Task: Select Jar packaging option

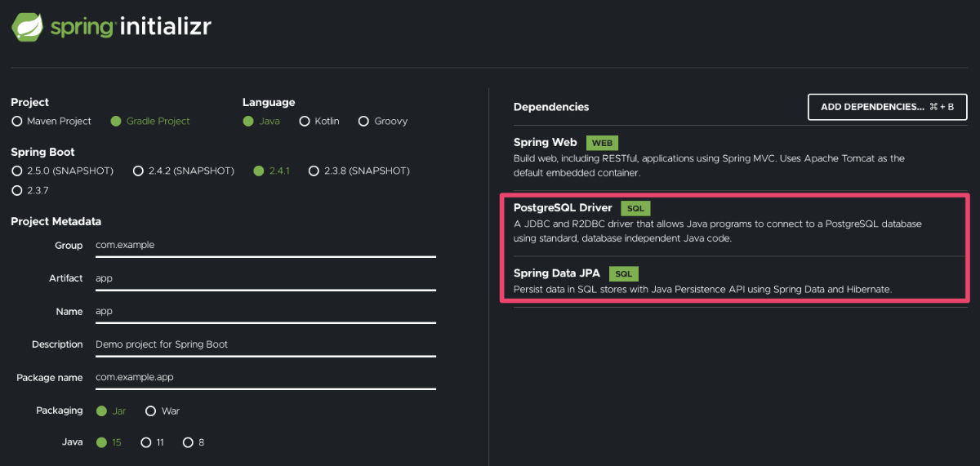Action: [x=101, y=411]
